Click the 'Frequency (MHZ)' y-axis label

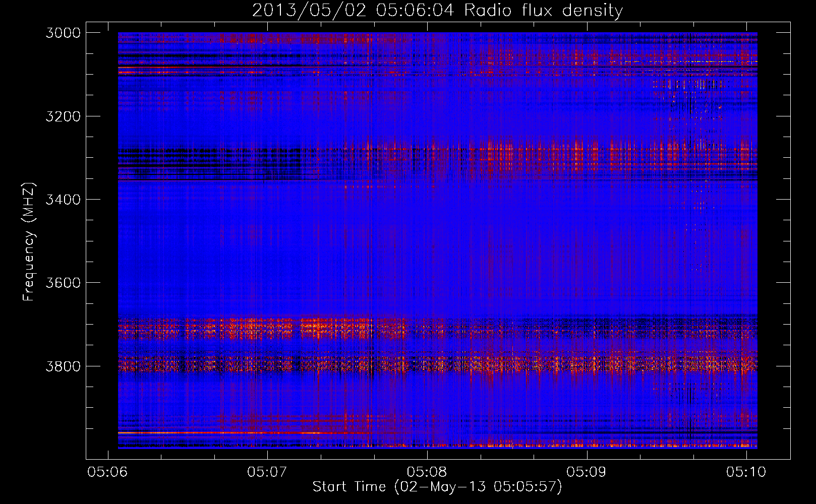click(x=29, y=242)
